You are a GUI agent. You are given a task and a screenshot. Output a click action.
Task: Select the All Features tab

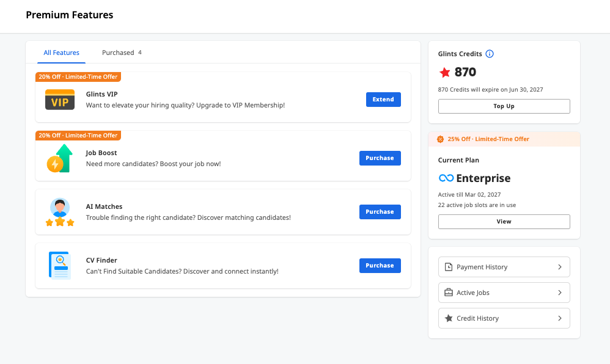62,53
